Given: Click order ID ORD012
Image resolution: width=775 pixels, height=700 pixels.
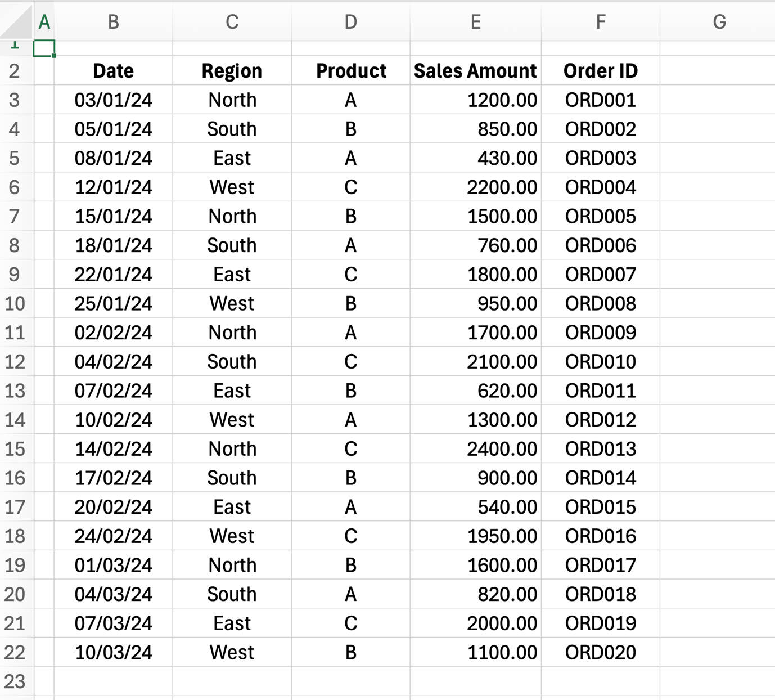Looking at the screenshot, I should (x=600, y=420).
